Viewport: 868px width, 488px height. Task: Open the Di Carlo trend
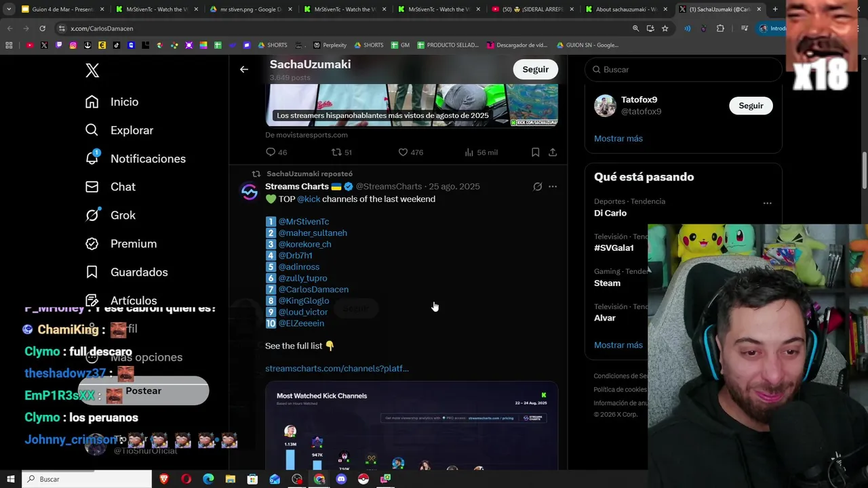[610, 213]
